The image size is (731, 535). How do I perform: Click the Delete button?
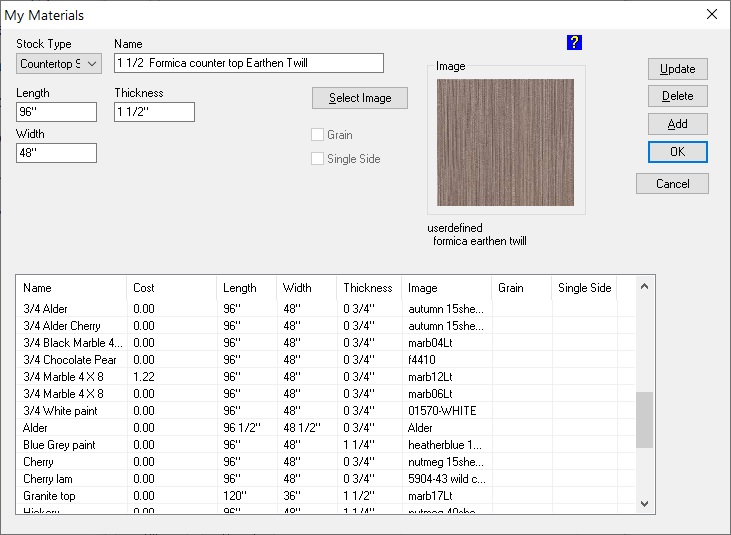click(x=677, y=96)
